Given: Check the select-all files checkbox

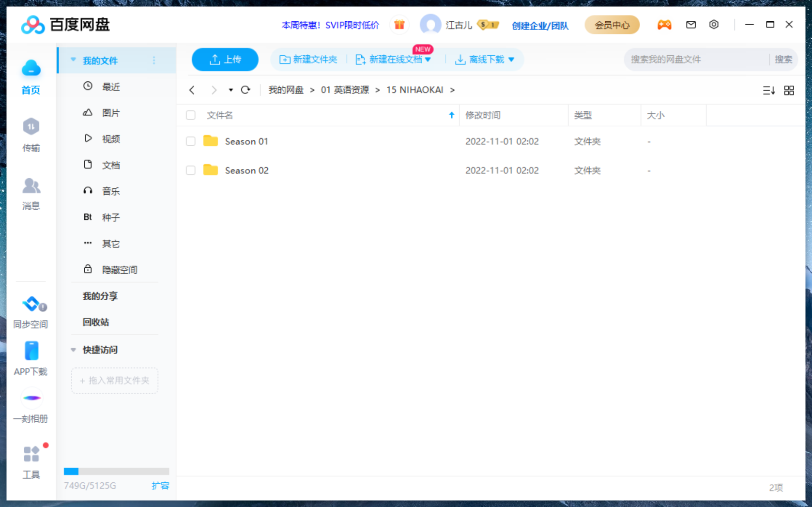Looking at the screenshot, I should coord(190,115).
